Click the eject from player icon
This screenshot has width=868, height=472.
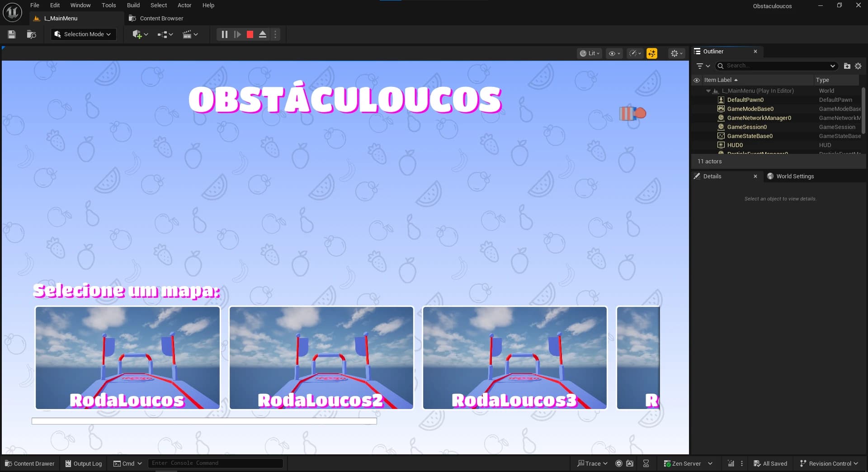(263, 34)
